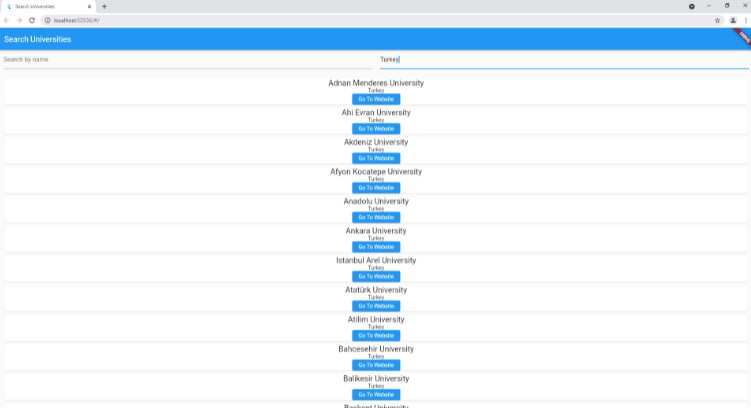Click the country field containing Turkey
The height and width of the screenshot is (408, 751).
[x=564, y=60]
